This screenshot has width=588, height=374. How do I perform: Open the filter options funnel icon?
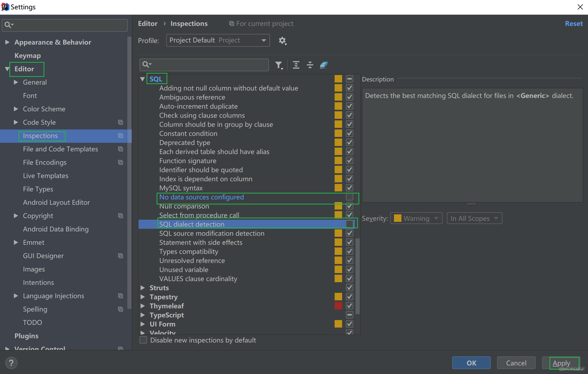279,65
